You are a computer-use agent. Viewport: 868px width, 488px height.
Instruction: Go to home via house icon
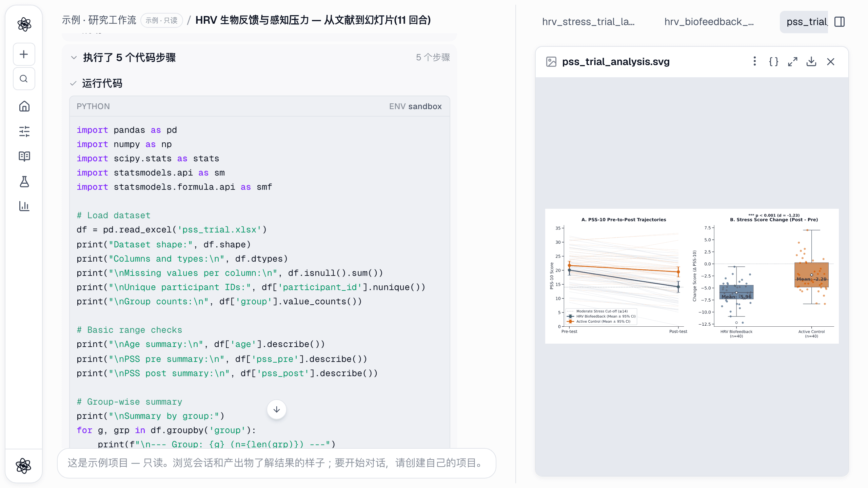click(24, 106)
